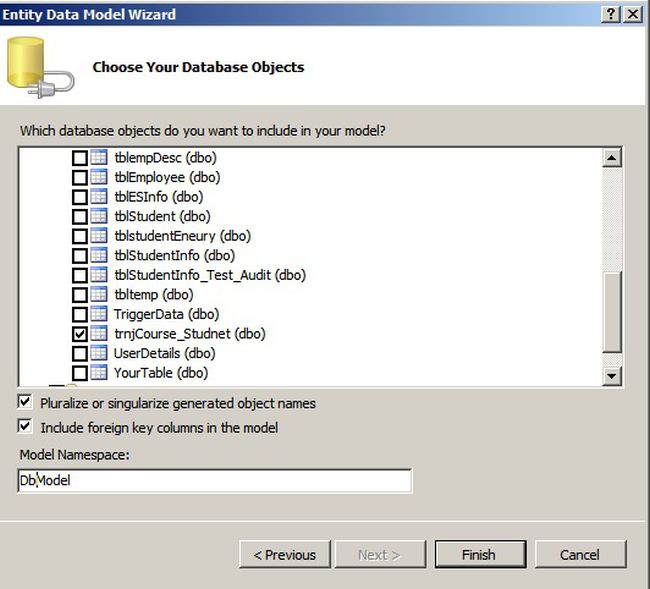Image resolution: width=650 pixels, height=589 pixels.
Task: Check the UserDetails (dbo) checkbox
Action: 80,354
